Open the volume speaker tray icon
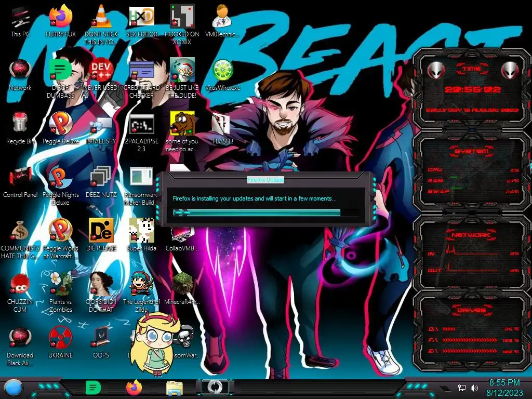 [474, 388]
